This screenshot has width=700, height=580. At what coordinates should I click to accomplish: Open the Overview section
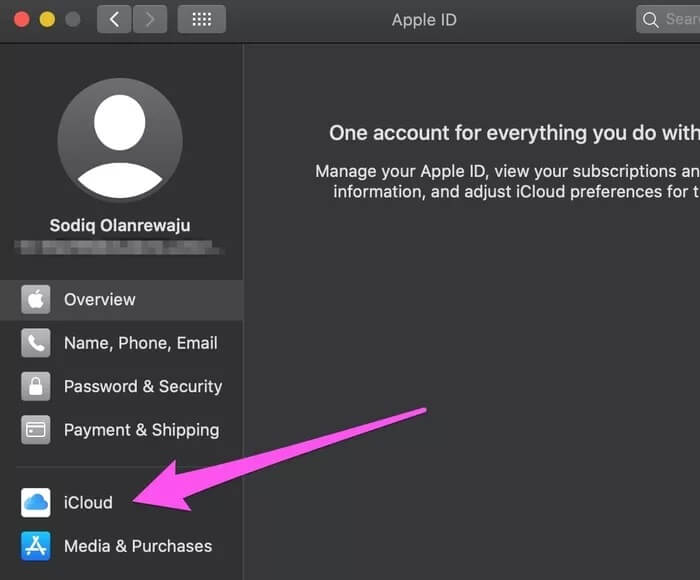coord(121,300)
